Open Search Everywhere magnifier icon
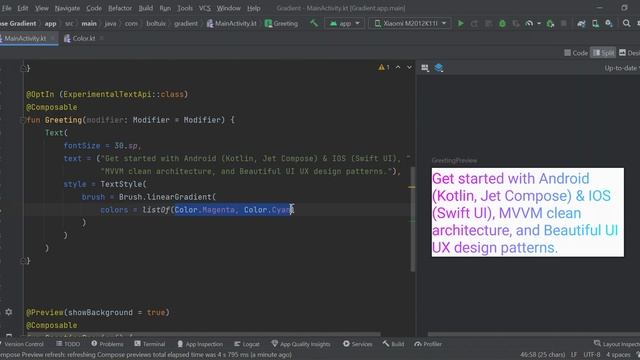640x360 pixels. click(x=627, y=24)
